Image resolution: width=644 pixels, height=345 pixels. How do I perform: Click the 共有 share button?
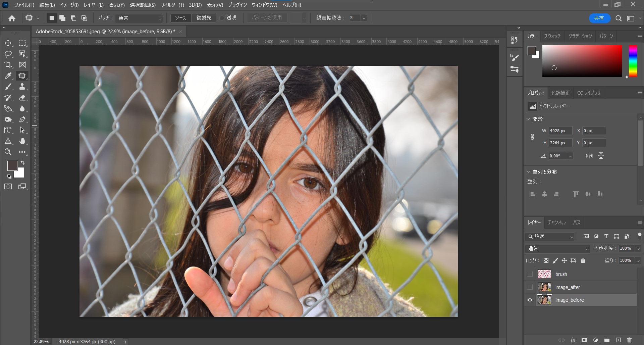599,18
